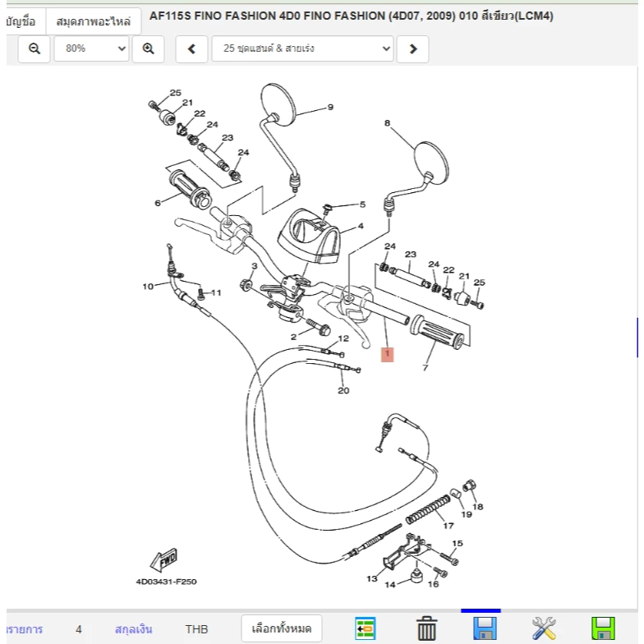Select part number 5 screw label
The image size is (644, 644).
(362, 204)
